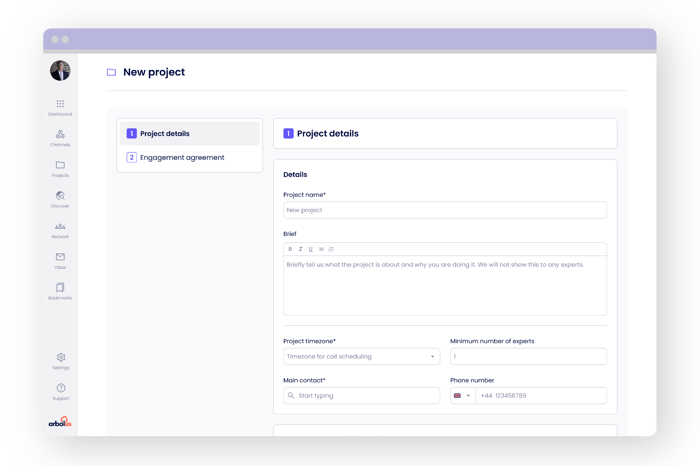This screenshot has height=466, width=700.
Task: Switch to Engagement agreement step
Action: click(x=190, y=158)
